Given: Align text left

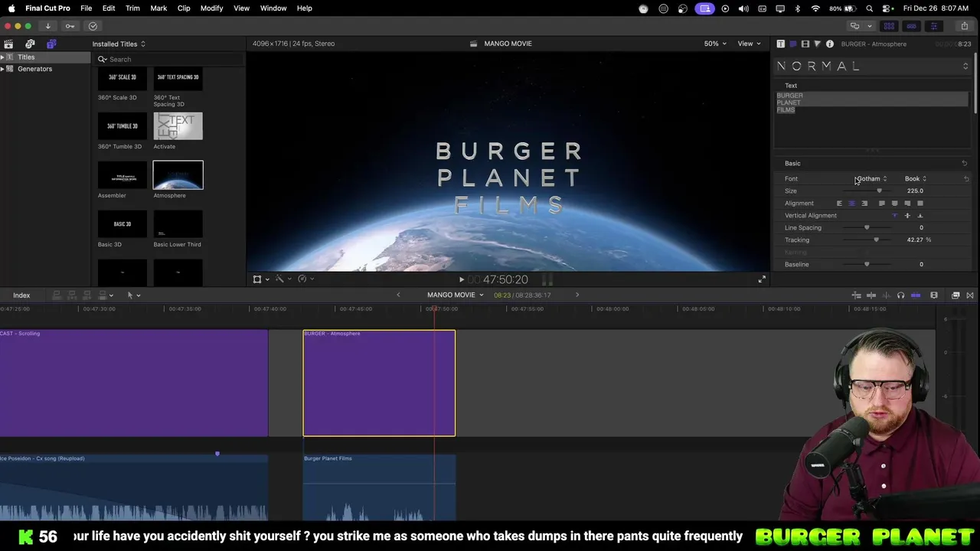Looking at the screenshot, I should coord(839,204).
